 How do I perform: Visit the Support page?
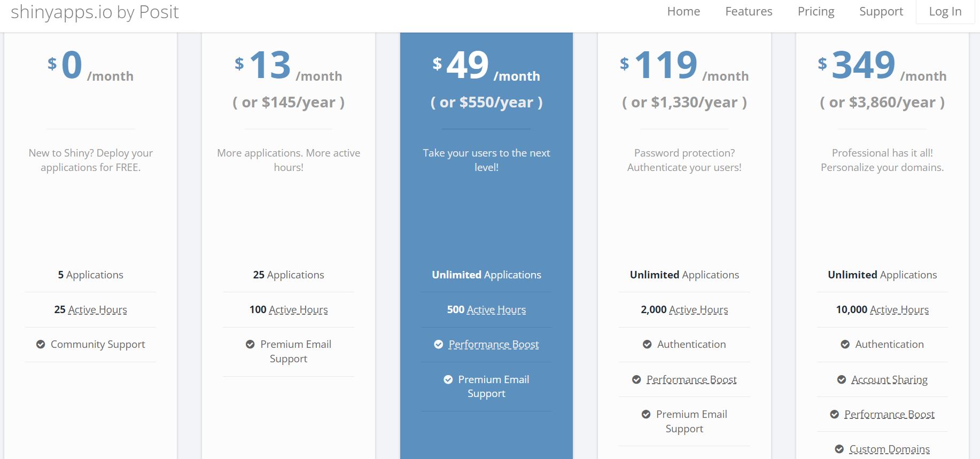881,12
